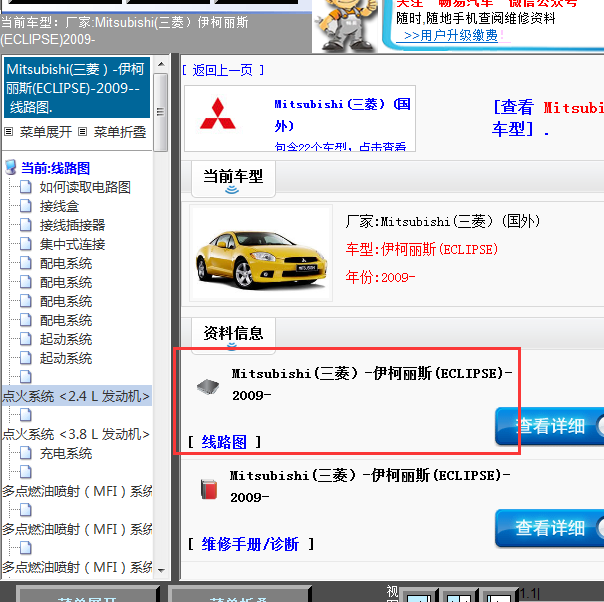
Task: Switch to the 当前车型 tab
Action: pyautogui.click(x=233, y=179)
